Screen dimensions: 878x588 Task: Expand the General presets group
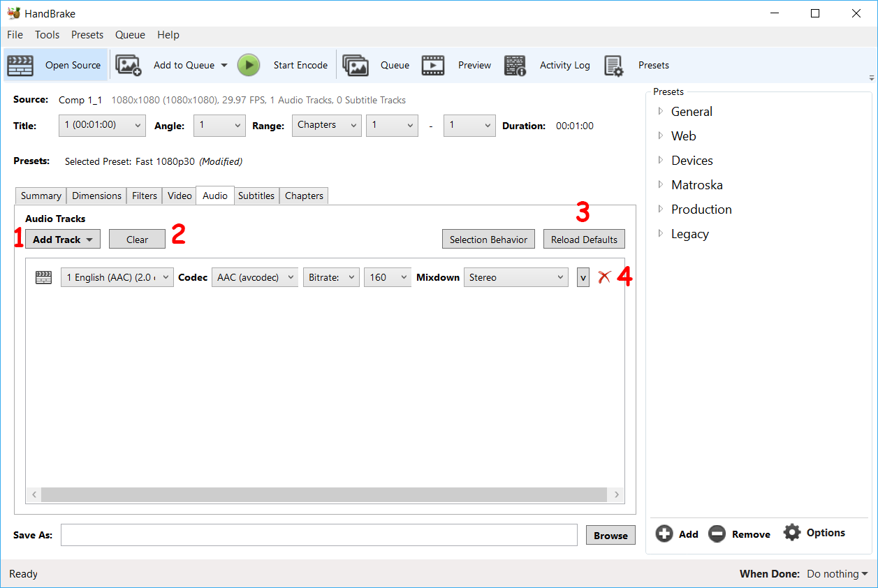click(x=661, y=112)
